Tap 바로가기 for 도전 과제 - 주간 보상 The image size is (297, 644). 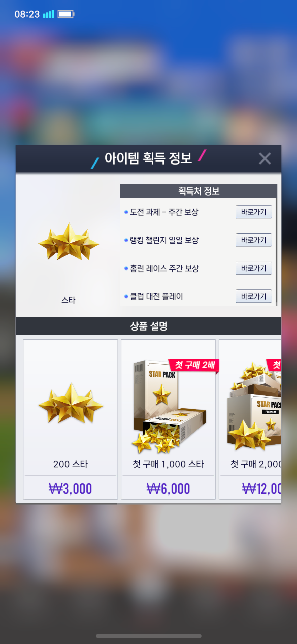pos(253,212)
